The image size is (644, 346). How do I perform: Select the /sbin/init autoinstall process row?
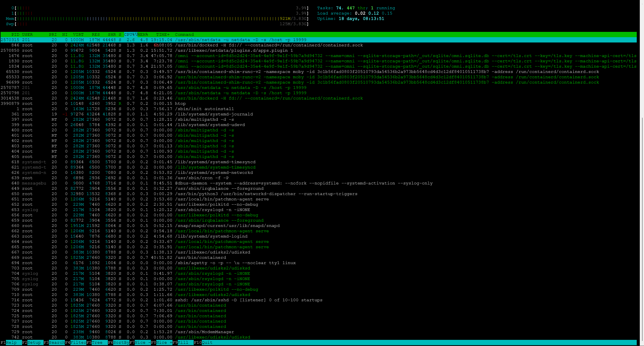204,109
